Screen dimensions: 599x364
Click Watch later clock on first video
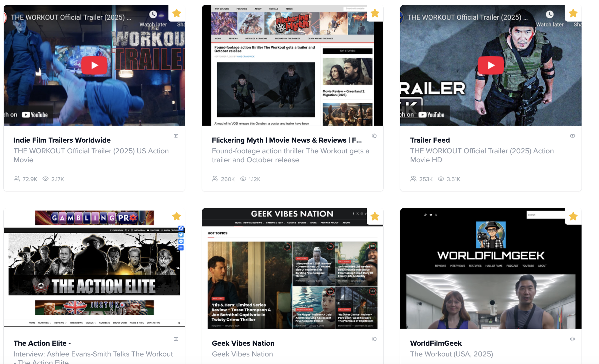[x=153, y=15]
